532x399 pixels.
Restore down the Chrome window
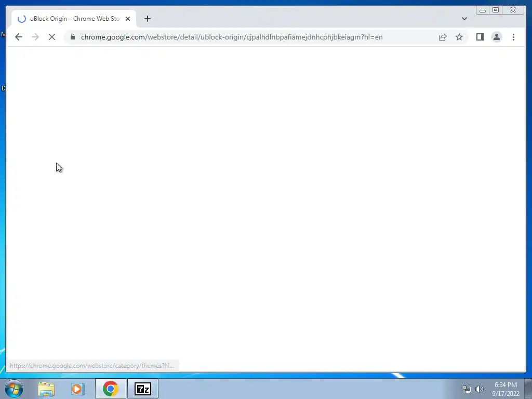pyautogui.click(x=496, y=10)
